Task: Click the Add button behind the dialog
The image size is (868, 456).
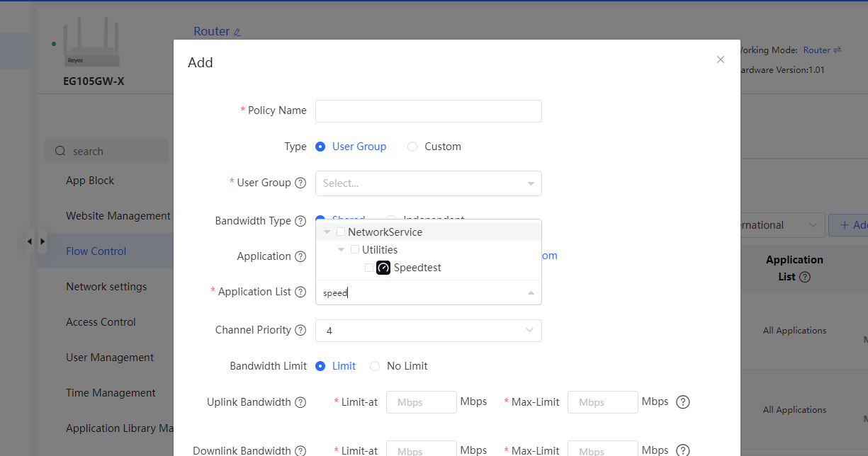Action: [x=849, y=225]
